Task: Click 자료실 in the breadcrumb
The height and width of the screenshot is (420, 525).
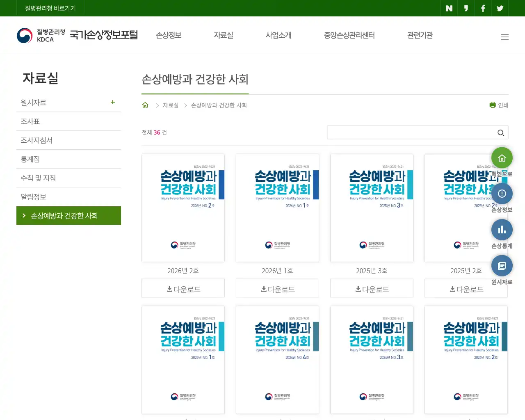Action: point(171,105)
